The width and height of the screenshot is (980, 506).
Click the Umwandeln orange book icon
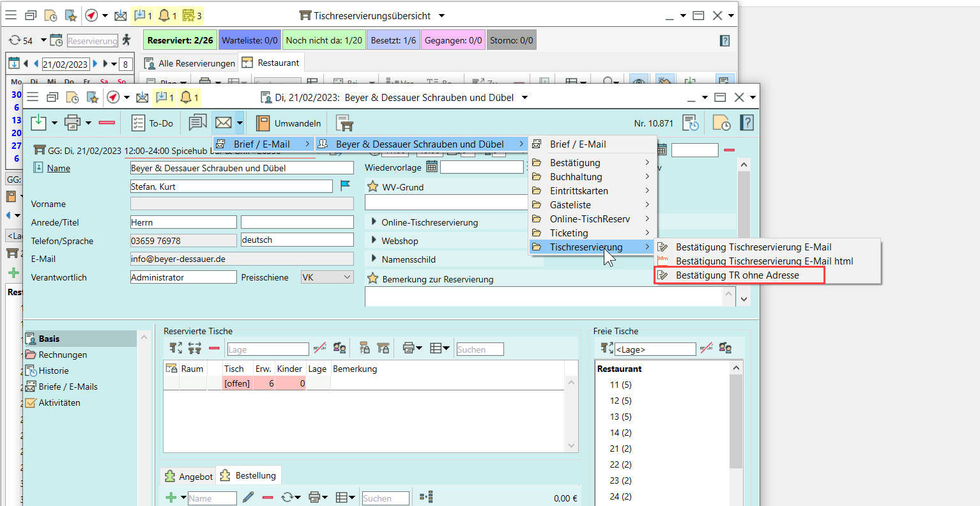263,123
